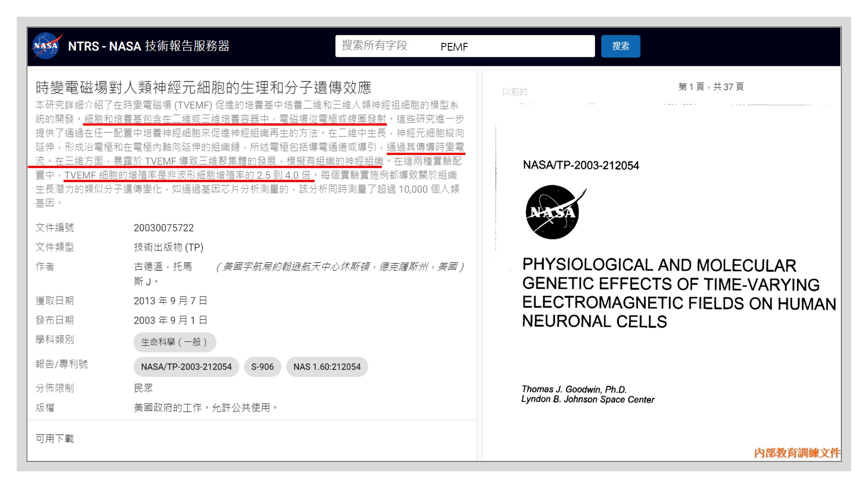Click the blue 搜索 button

(x=620, y=46)
